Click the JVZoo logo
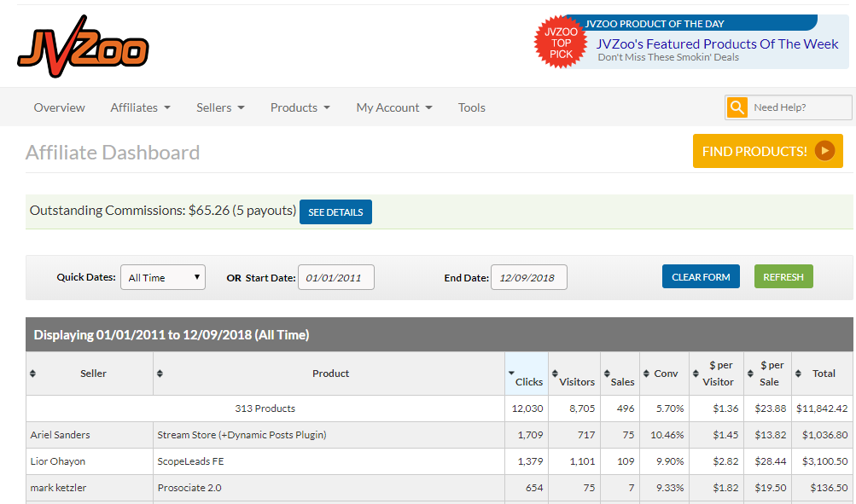Image resolution: width=856 pixels, height=504 pixels. [83, 46]
